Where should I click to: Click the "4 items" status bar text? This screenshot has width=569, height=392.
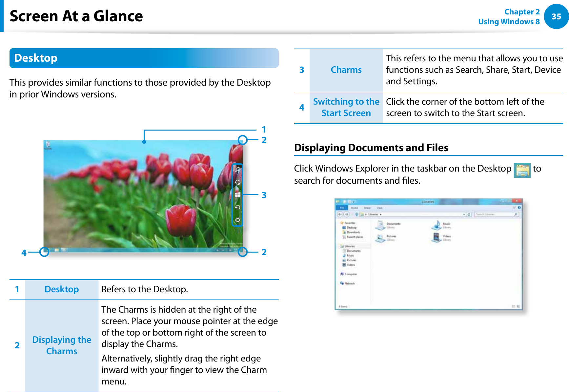coord(343,306)
